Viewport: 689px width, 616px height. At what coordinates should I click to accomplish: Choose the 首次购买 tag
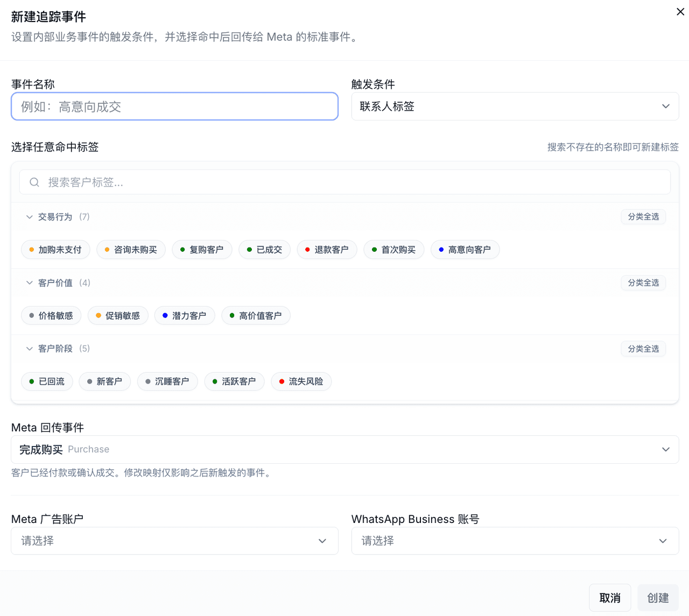(x=394, y=250)
